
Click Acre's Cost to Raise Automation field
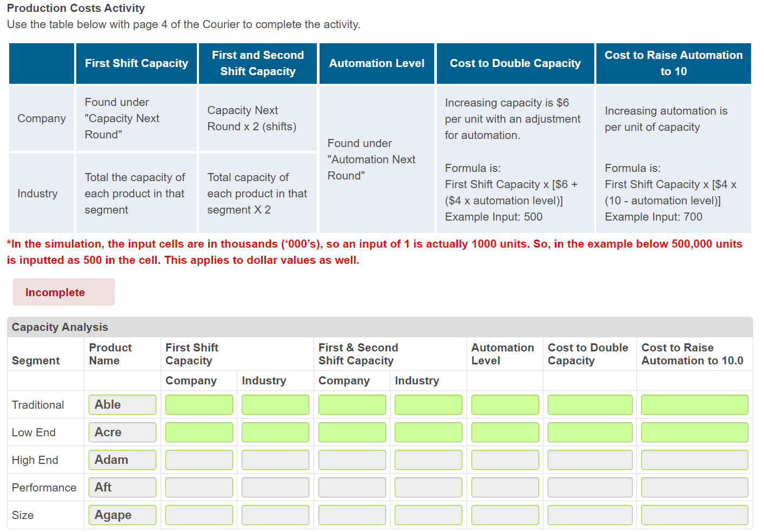694,432
